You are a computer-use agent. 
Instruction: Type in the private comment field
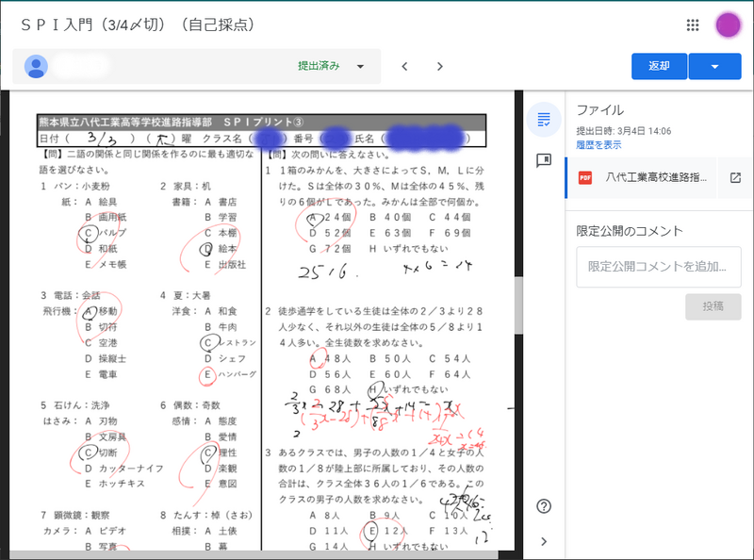coord(658,266)
